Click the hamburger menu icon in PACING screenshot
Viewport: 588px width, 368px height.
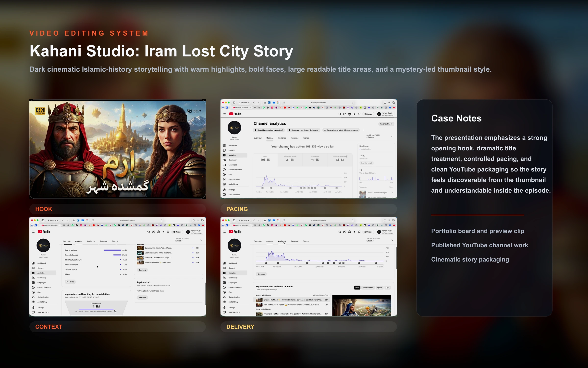[224, 114]
